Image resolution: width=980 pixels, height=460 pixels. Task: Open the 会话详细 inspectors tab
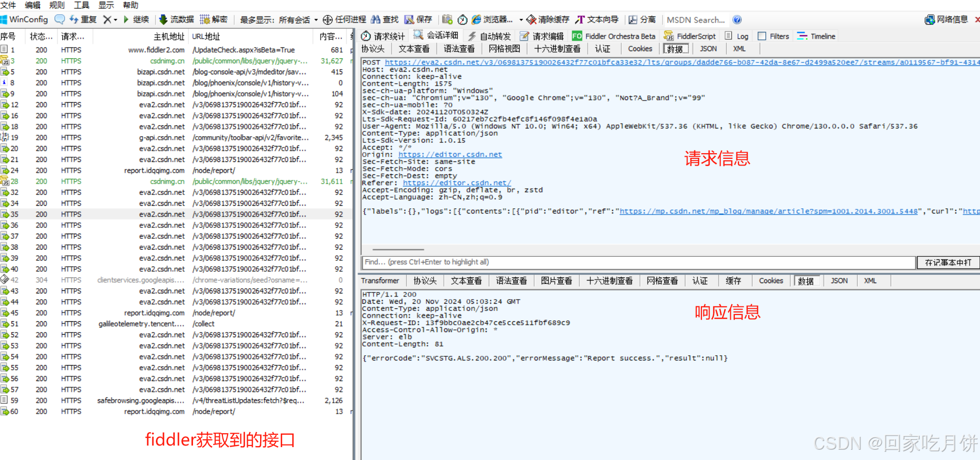pos(436,36)
